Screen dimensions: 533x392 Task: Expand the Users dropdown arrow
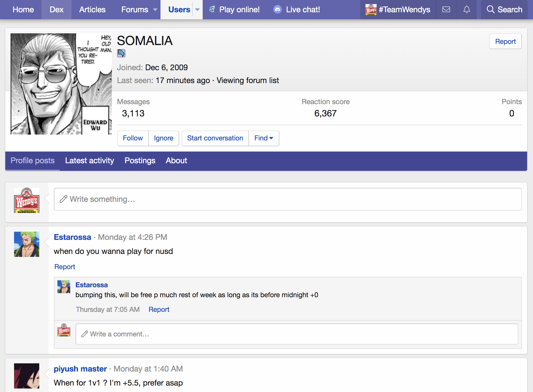coord(197,10)
